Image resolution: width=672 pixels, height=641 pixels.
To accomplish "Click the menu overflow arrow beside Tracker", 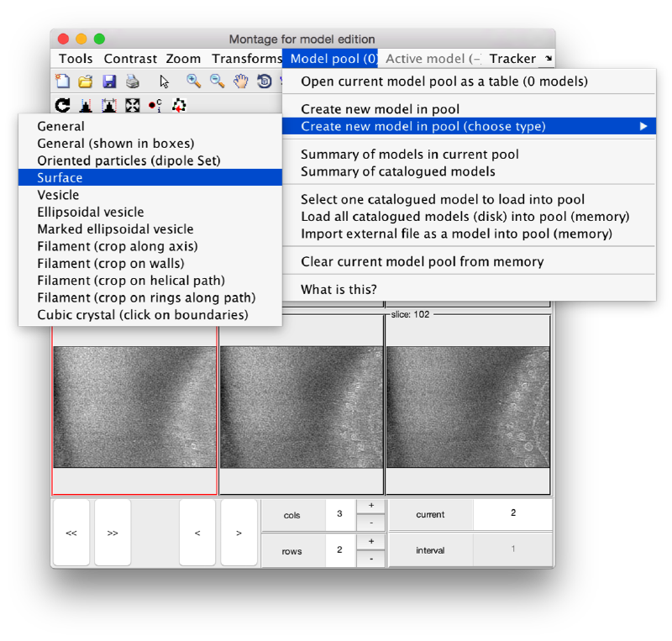I will [x=549, y=59].
